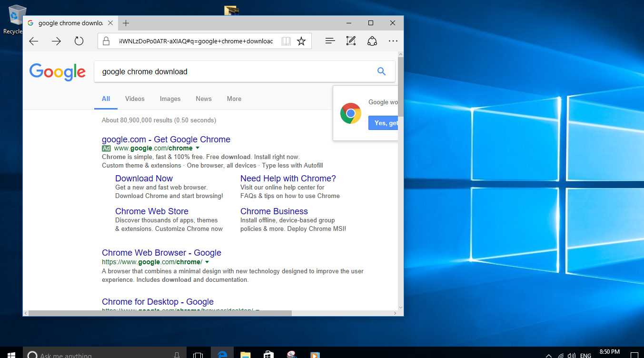This screenshot has height=358, width=644.
Task: Click the horizontal scrollbar thumb in Edge
Action: [x=160, y=313]
